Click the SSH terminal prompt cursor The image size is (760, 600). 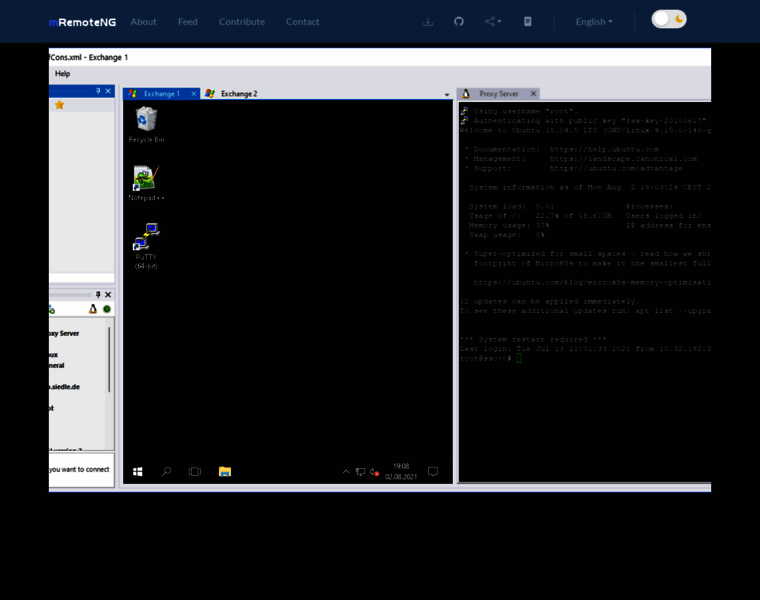coord(519,358)
